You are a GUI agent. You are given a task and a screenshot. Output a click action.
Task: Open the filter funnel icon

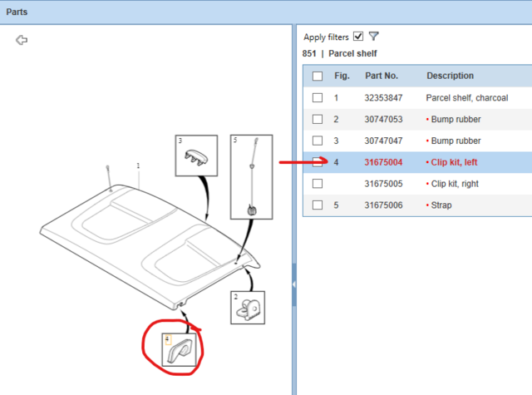tap(374, 37)
